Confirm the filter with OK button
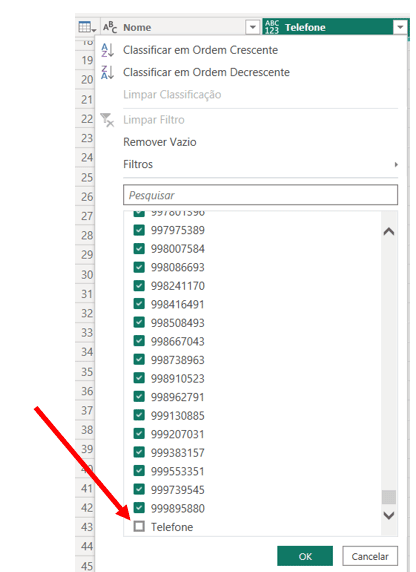Image resolution: width=416 pixels, height=572 pixels. tap(305, 556)
